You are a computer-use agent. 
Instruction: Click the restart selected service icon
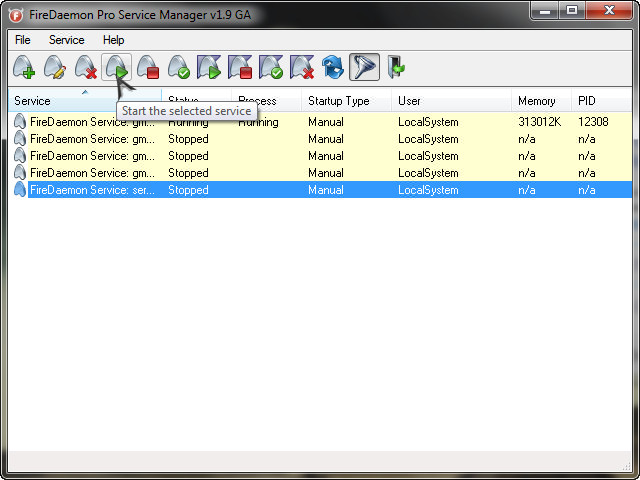[x=179, y=68]
